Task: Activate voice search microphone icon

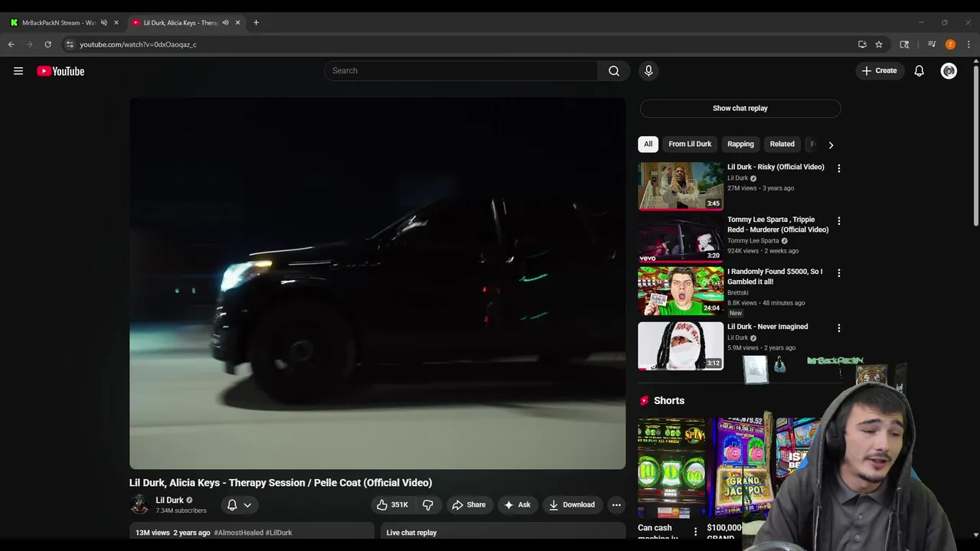Action: [x=648, y=70]
